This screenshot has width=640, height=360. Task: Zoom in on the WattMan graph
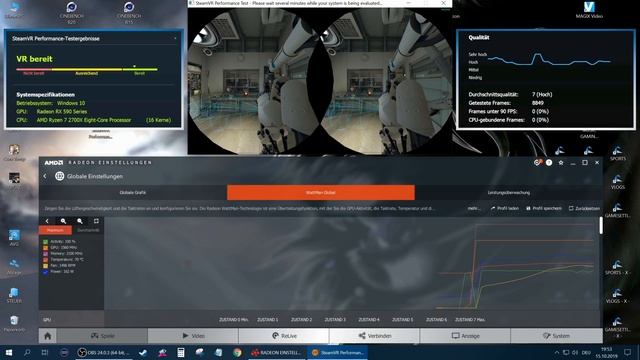(63, 221)
